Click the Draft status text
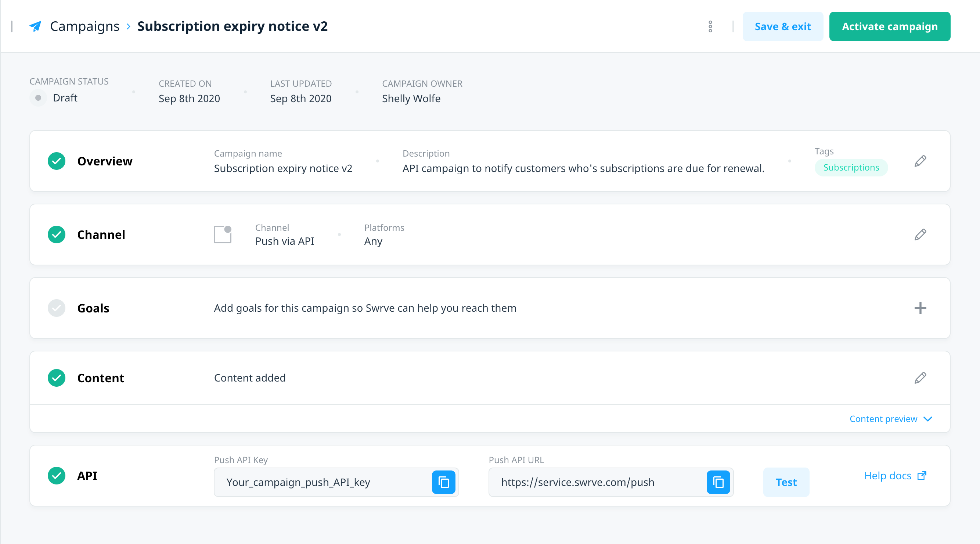 (65, 98)
